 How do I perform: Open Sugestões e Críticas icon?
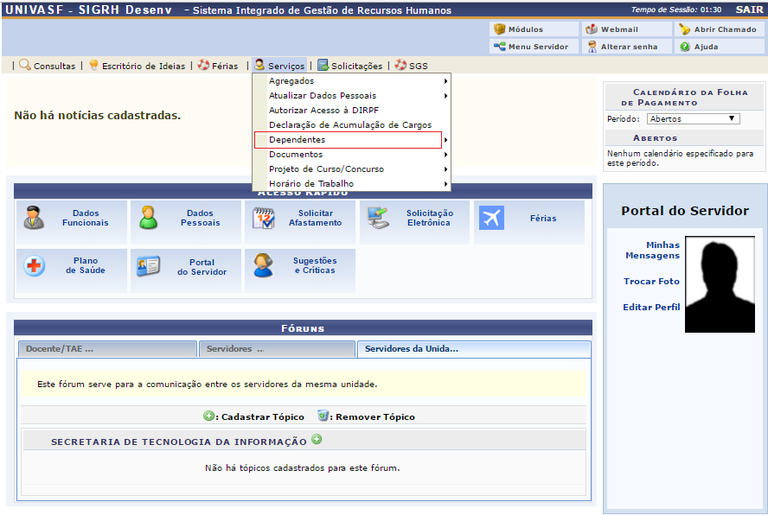pyautogui.click(x=263, y=266)
